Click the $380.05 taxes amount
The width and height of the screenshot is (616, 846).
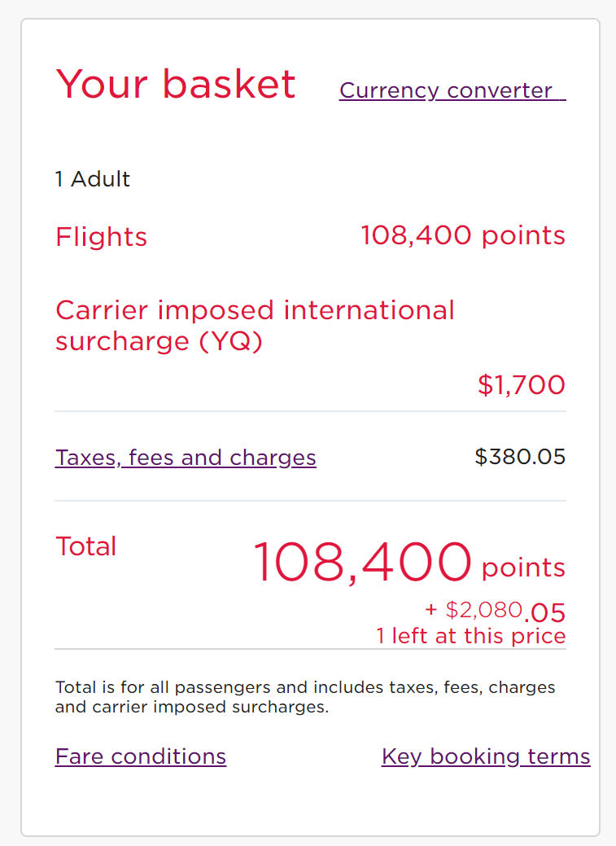[x=519, y=458]
